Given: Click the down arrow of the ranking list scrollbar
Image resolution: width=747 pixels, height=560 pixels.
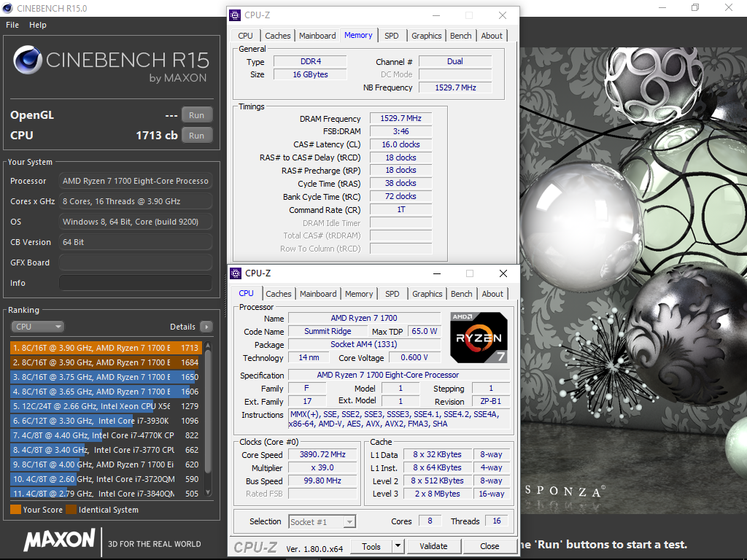Looking at the screenshot, I should tap(208, 492).
